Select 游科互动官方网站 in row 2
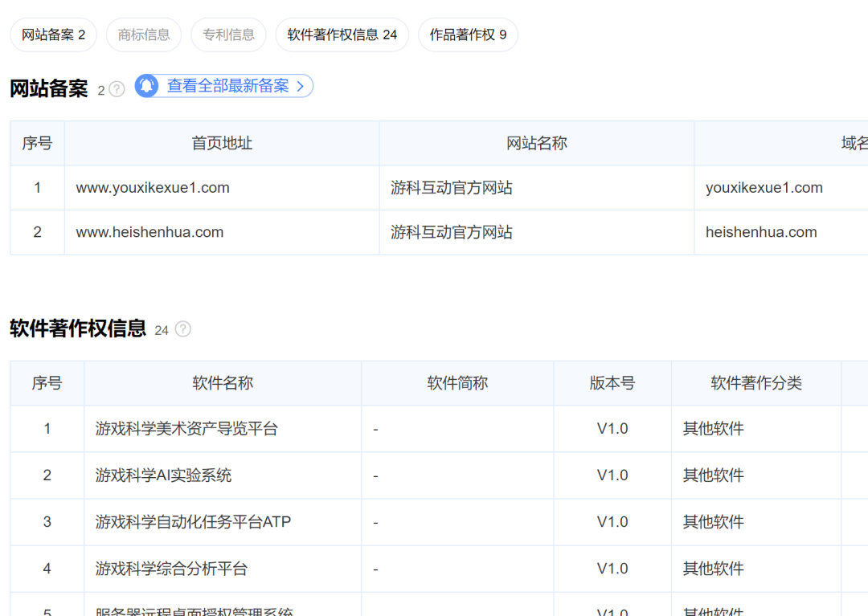The height and width of the screenshot is (616, 868). coord(452,232)
